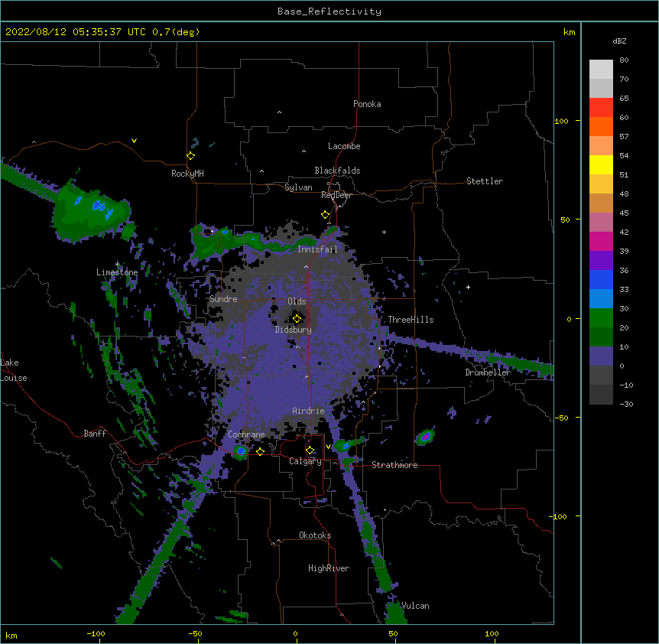
Task: Select the yellow diamond marker east of Cochrane
Action: point(260,451)
